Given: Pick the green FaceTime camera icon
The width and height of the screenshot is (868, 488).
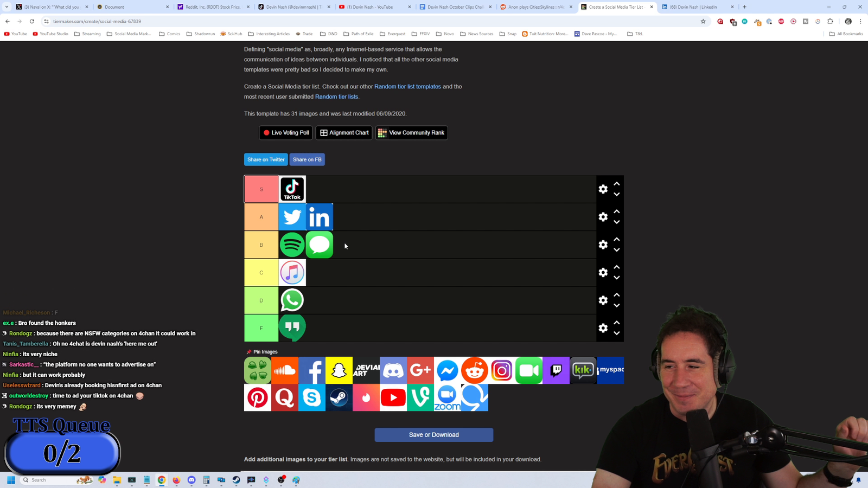Looking at the screenshot, I should click(529, 370).
